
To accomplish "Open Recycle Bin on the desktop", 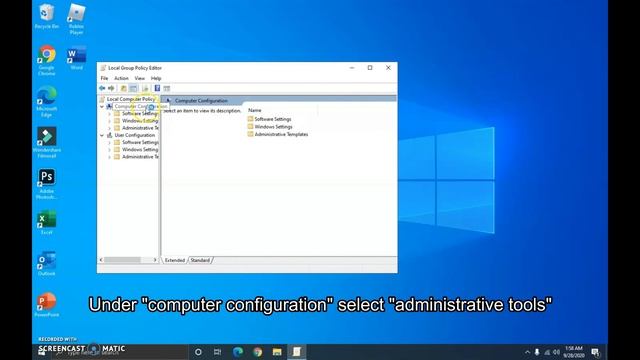I will click(x=47, y=16).
